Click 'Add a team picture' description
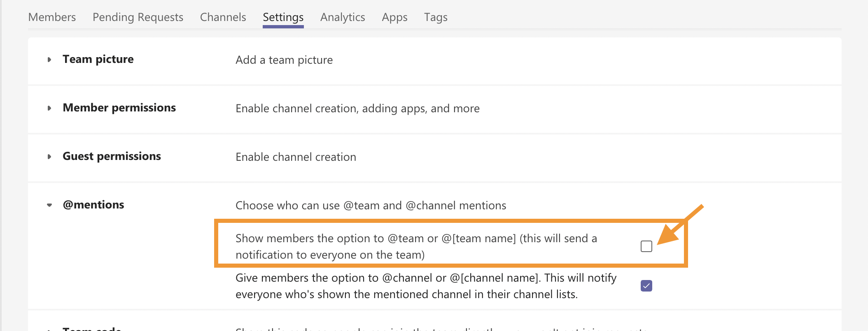This screenshot has height=331, width=868. coord(284,60)
